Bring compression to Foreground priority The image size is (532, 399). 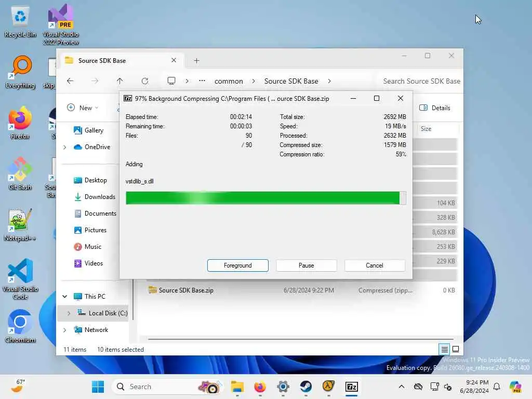click(238, 265)
